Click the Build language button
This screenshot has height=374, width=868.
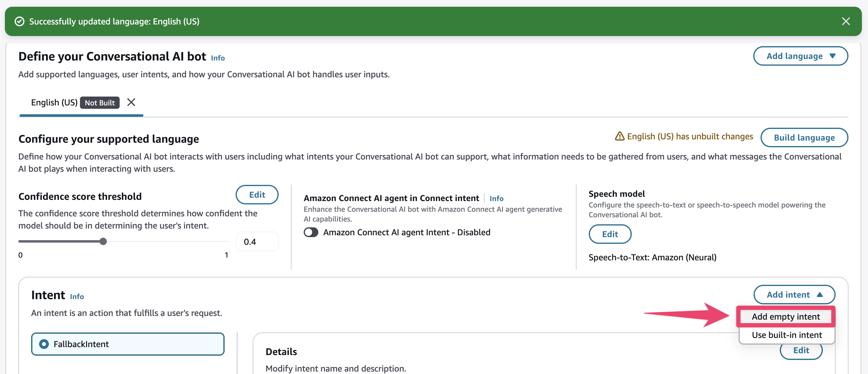click(804, 137)
